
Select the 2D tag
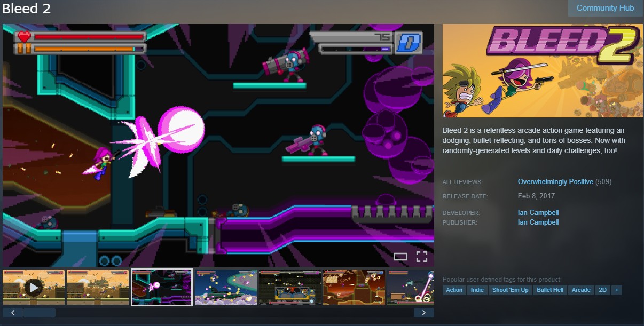[603, 290]
